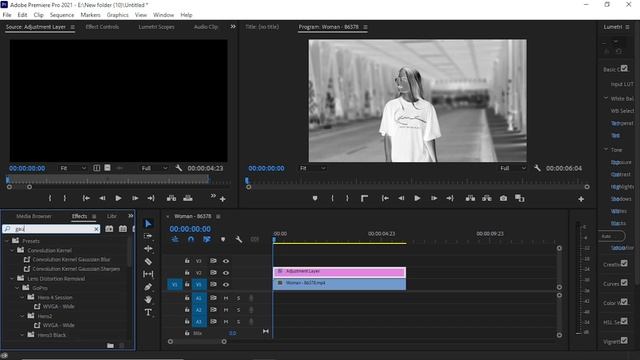This screenshot has width=640, height=360.
Task: Mute audio track A1
Action: [x=226, y=298]
